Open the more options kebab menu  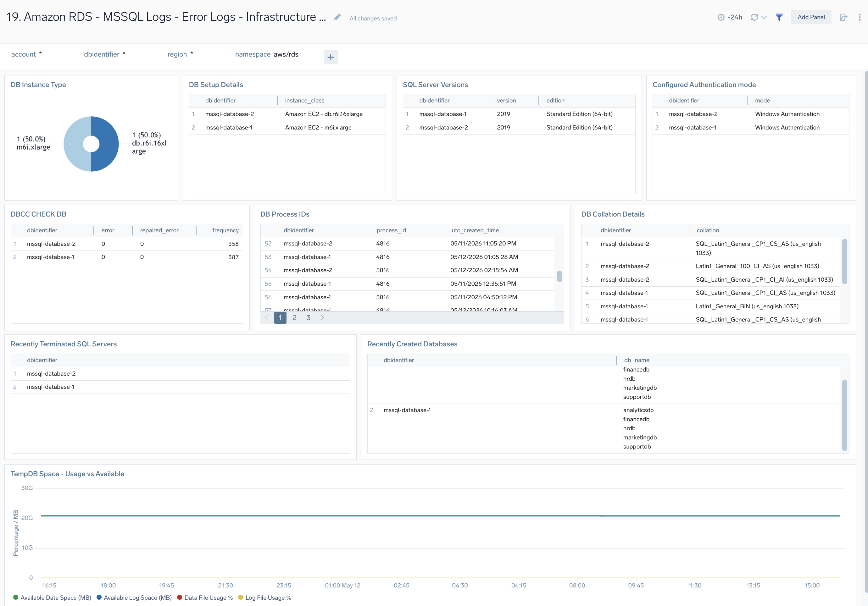[x=859, y=17]
